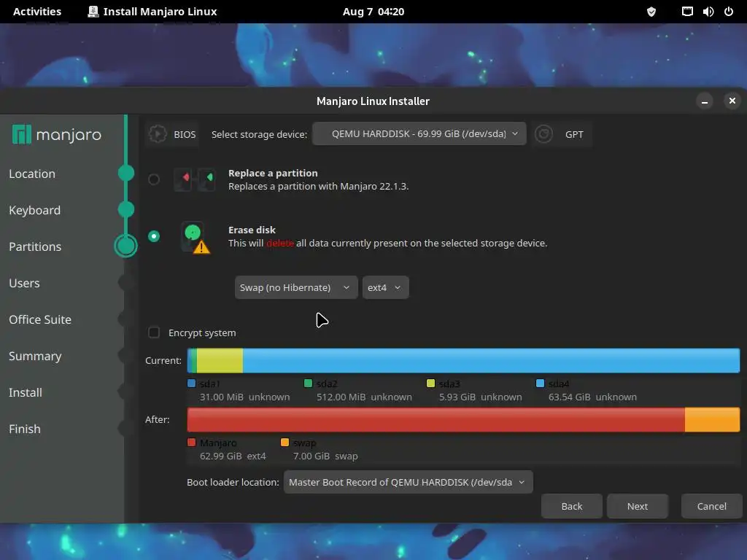Open the Swap (no Hibernate) dropdown
This screenshot has height=560, width=747.
[296, 287]
